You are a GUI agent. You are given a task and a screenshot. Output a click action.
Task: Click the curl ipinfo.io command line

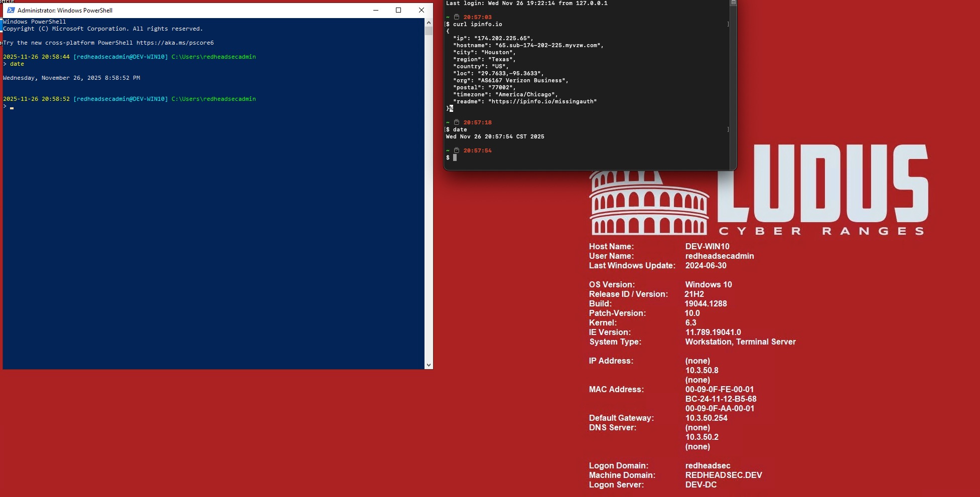pyautogui.click(x=477, y=25)
